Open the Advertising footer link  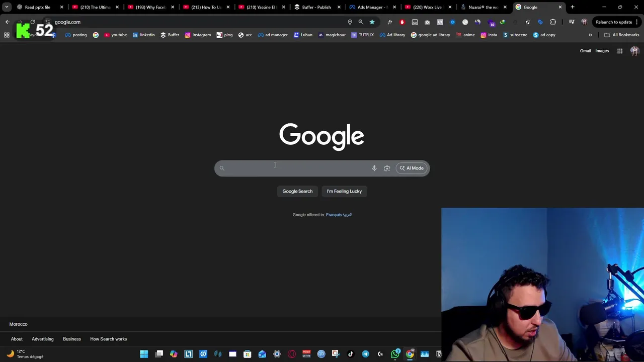[x=42, y=339]
